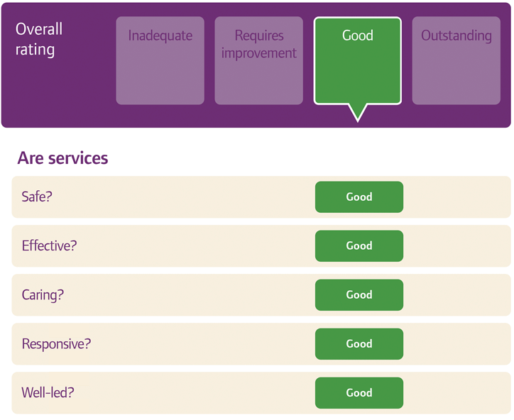Select the Outstanding rating box
This screenshot has height=420, width=514.
pos(456,61)
